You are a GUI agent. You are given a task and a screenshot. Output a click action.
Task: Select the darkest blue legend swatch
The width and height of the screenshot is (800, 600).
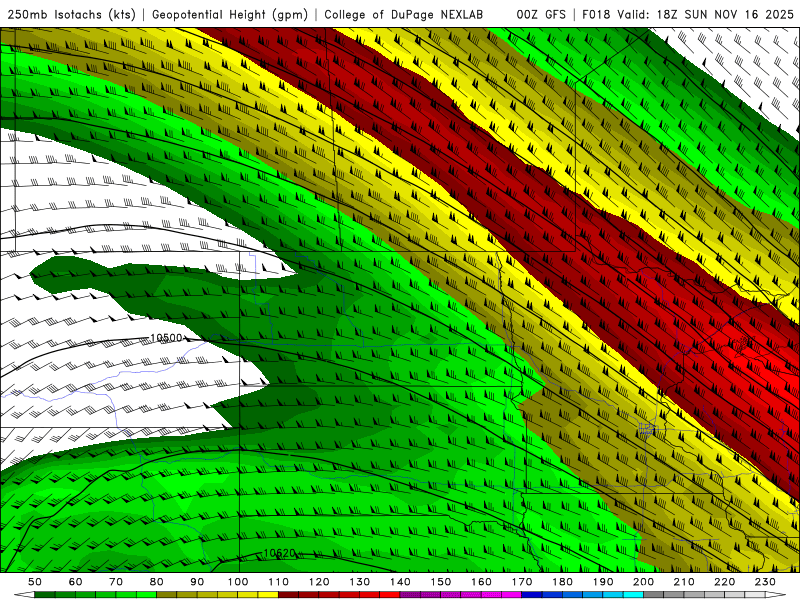point(532,594)
